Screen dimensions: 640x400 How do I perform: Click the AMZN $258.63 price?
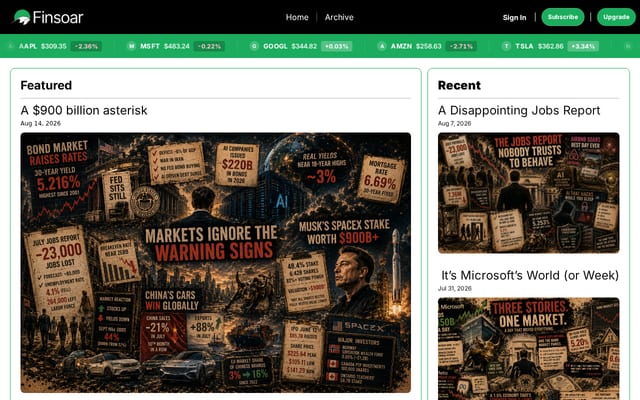[x=429, y=46]
